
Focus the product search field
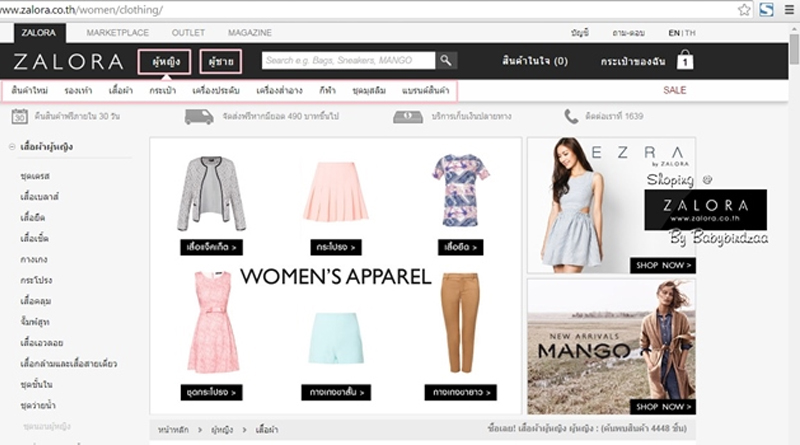(348, 61)
